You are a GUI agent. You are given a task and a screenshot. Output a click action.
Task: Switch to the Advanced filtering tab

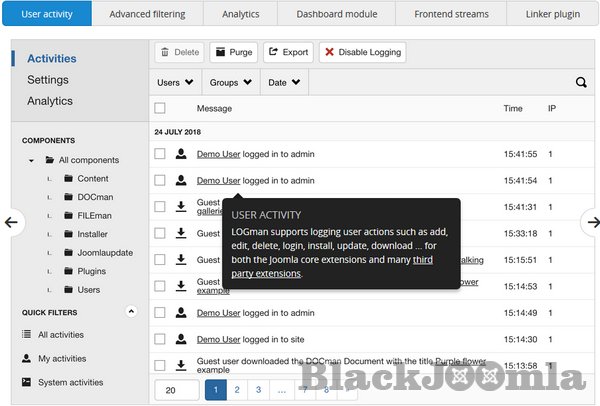[147, 14]
